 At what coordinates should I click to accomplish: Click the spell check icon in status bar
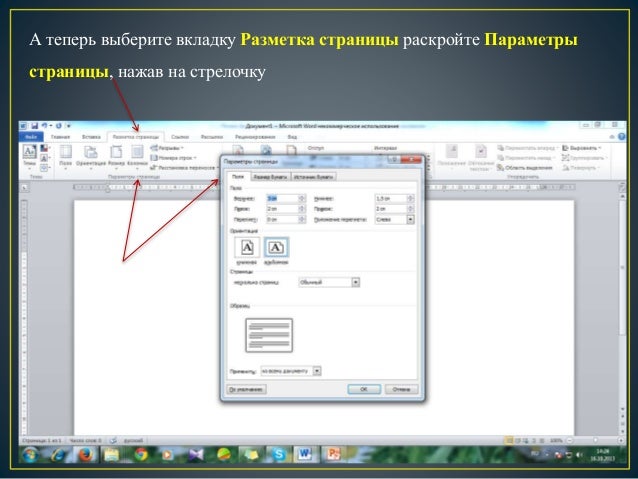(x=114, y=440)
